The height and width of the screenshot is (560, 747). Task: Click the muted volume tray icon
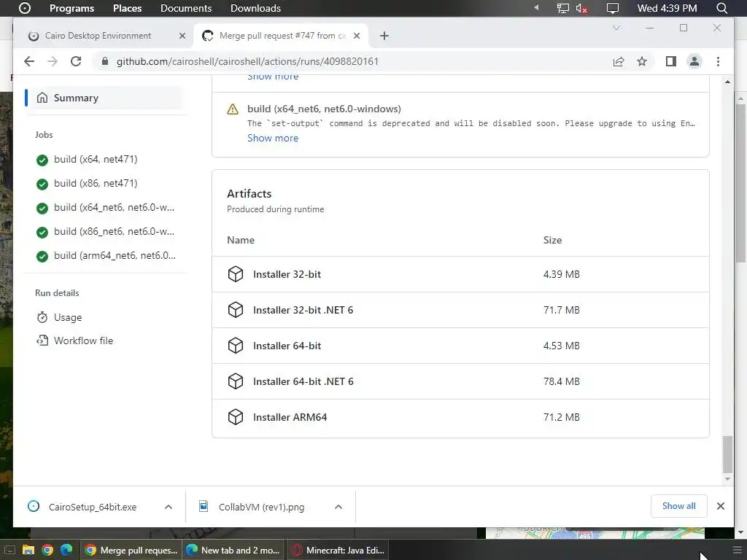point(581,8)
